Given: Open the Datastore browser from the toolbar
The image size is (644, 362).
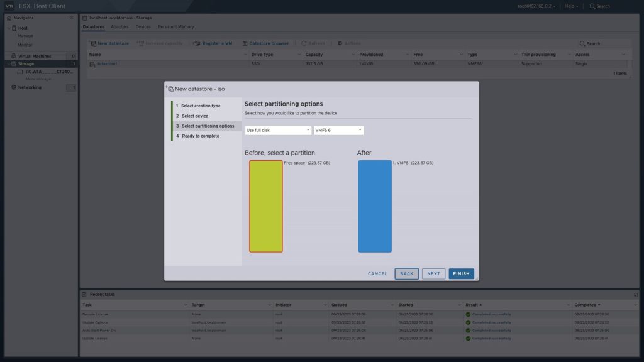Looking at the screenshot, I should tap(266, 43).
